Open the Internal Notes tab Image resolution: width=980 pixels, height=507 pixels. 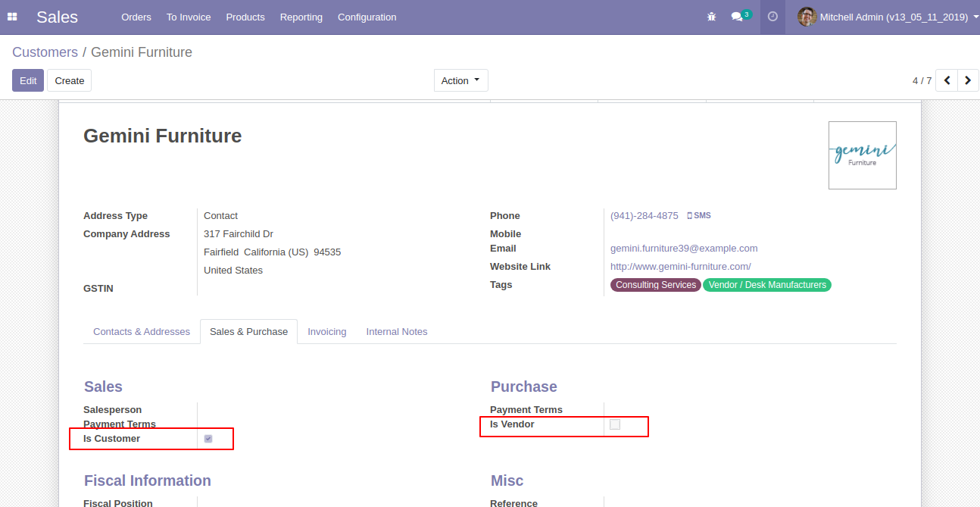pyautogui.click(x=397, y=332)
